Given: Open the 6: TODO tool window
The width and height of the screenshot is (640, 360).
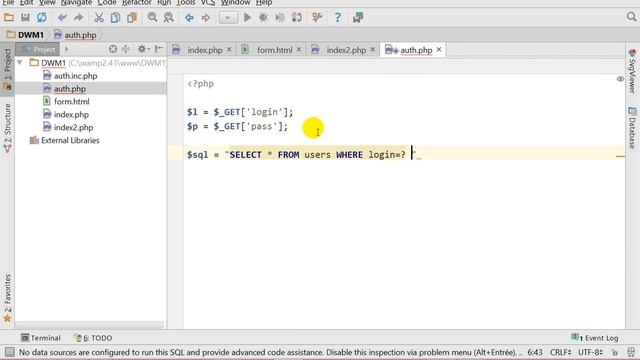Looking at the screenshot, I should click(x=93, y=338).
